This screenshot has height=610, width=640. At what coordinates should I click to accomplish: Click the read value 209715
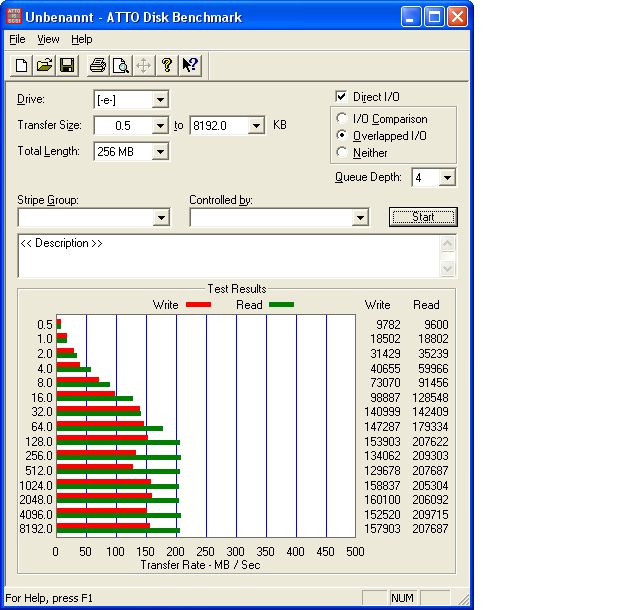(430, 514)
